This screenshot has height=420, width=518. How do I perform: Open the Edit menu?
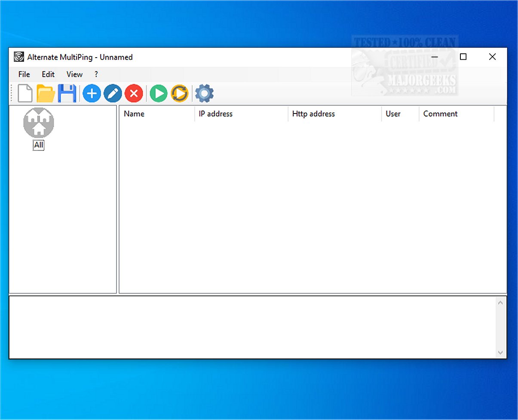[x=48, y=74]
